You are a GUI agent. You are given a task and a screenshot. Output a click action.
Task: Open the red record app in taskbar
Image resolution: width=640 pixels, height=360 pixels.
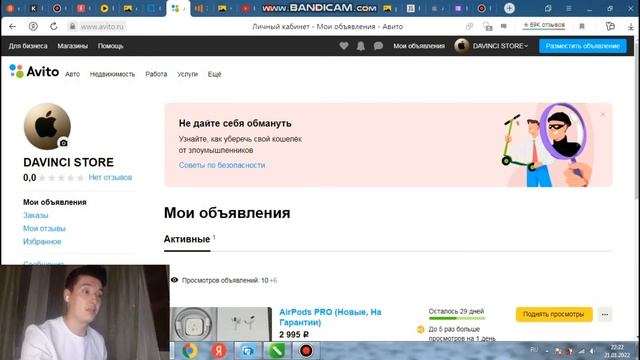(306, 350)
